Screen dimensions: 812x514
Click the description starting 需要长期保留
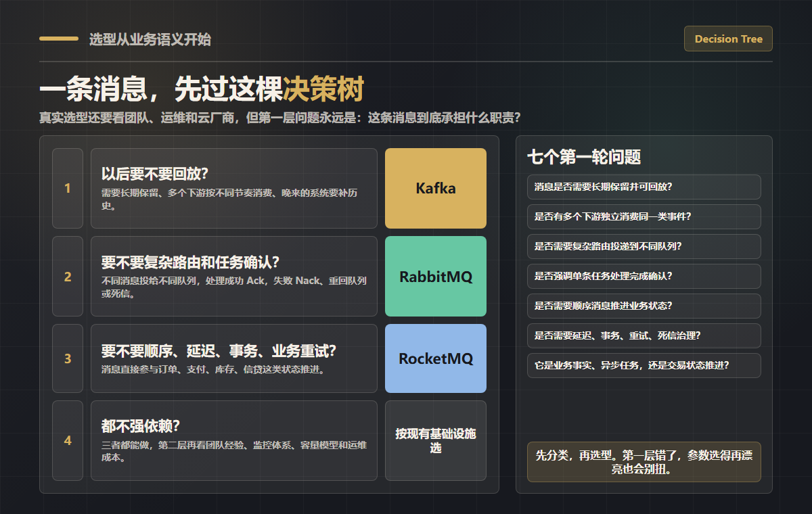[x=229, y=199]
